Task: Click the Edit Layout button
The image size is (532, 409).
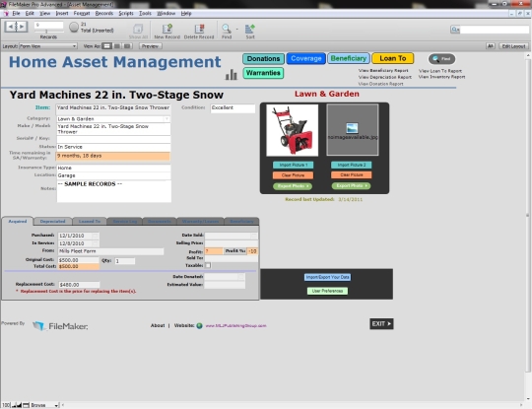Action: coord(513,45)
